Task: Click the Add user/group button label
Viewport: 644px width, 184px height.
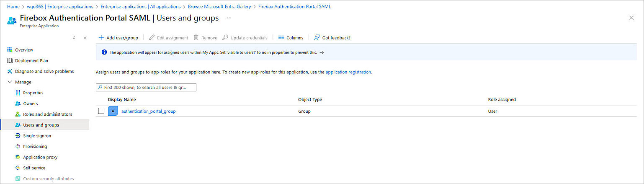Action: point(122,38)
